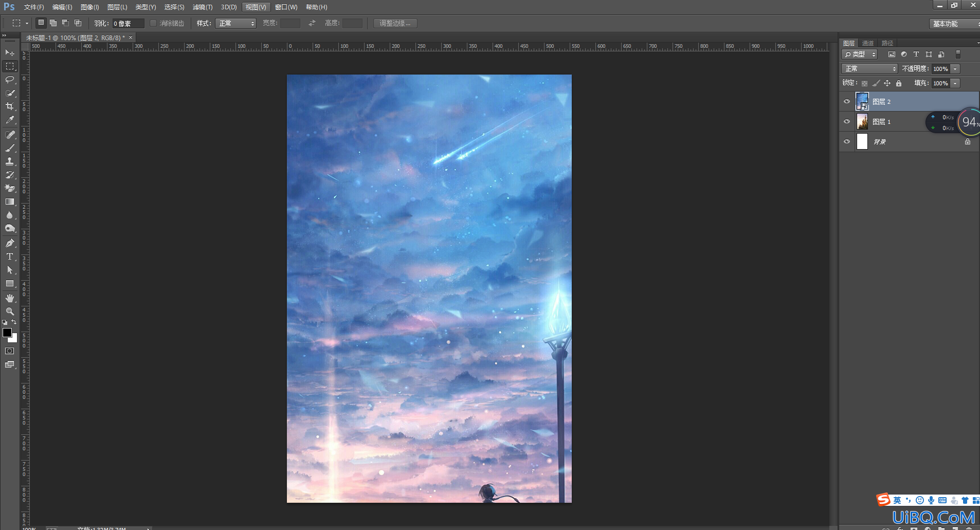Toggle lock position
The height and width of the screenshot is (530, 980).
pos(887,83)
